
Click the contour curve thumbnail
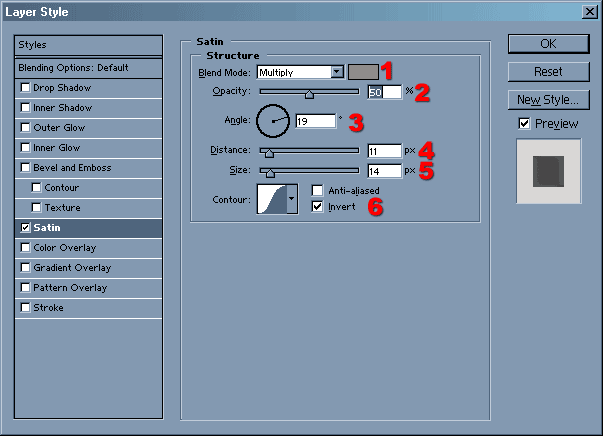pos(272,199)
